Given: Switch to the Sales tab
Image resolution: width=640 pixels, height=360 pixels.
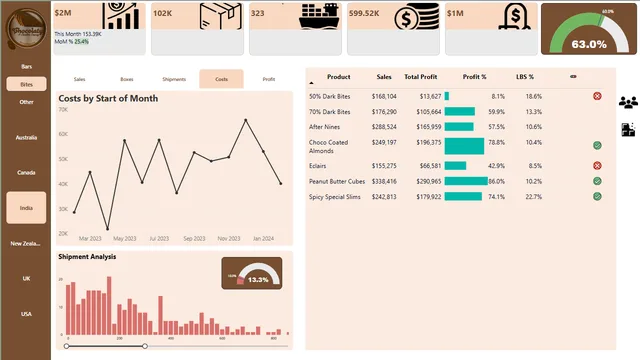Looking at the screenshot, I should [x=80, y=79].
